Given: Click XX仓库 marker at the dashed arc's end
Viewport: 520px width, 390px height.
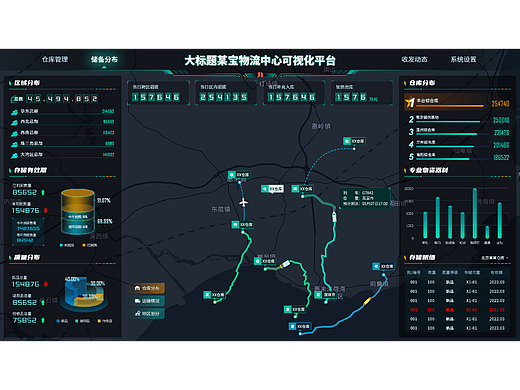Looking at the screenshot, I should click(x=354, y=141).
